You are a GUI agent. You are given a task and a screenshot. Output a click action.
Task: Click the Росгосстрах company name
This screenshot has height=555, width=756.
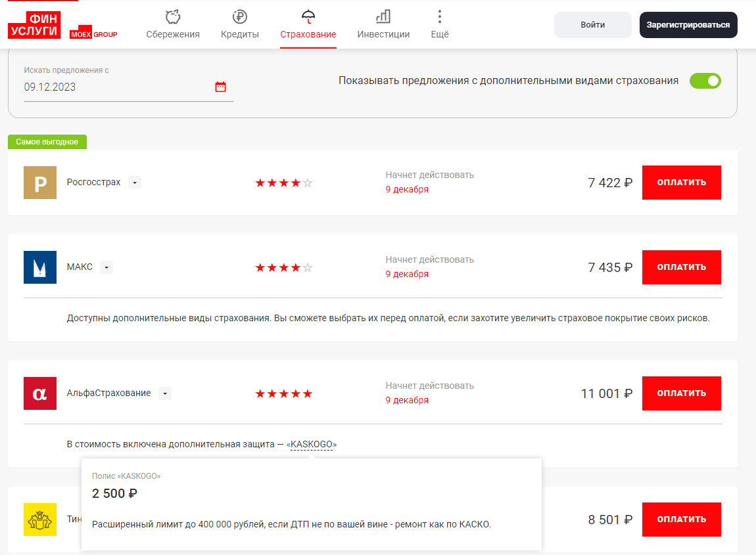pos(93,183)
